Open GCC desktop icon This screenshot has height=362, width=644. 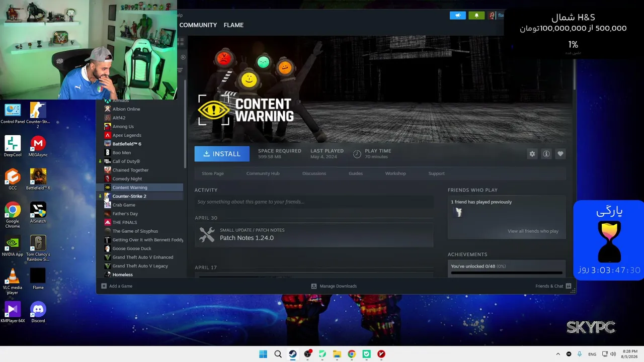coord(13,179)
